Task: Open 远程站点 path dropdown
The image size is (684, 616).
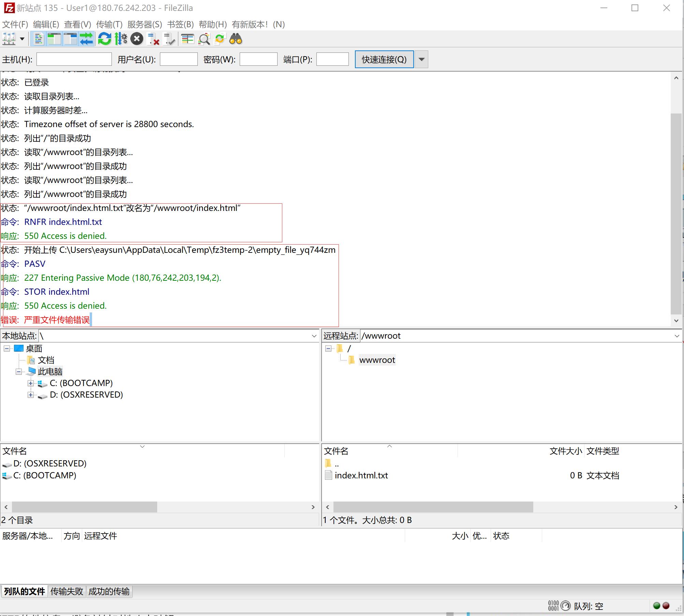Action: pos(677,336)
